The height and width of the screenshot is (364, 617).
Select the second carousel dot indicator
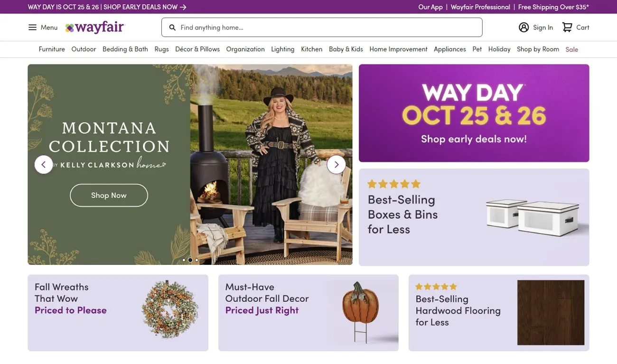(x=190, y=260)
